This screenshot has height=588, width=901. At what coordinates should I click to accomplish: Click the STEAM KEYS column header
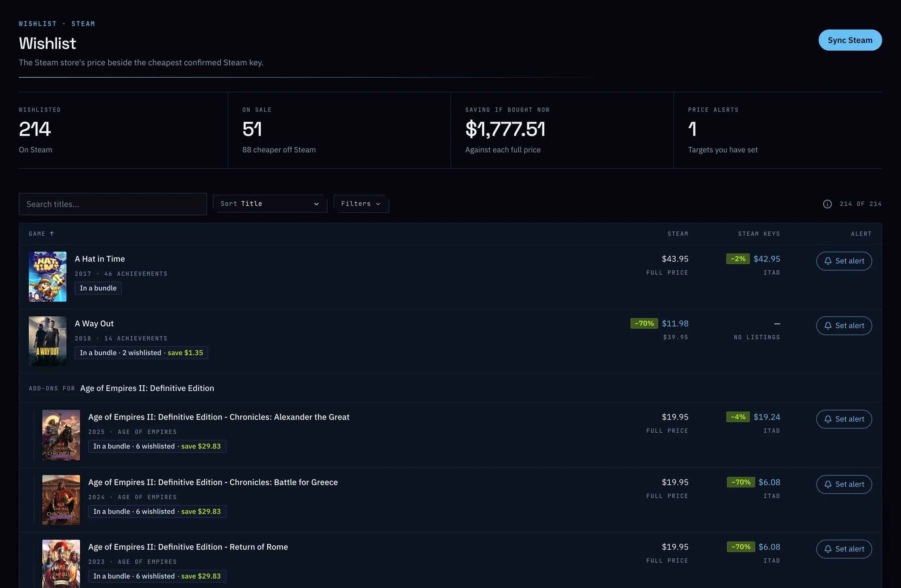coord(759,234)
